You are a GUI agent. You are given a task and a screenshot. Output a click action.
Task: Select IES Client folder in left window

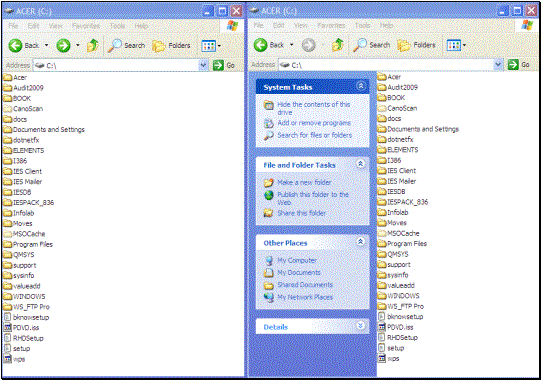pyautogui.click(x=22, y=171)
